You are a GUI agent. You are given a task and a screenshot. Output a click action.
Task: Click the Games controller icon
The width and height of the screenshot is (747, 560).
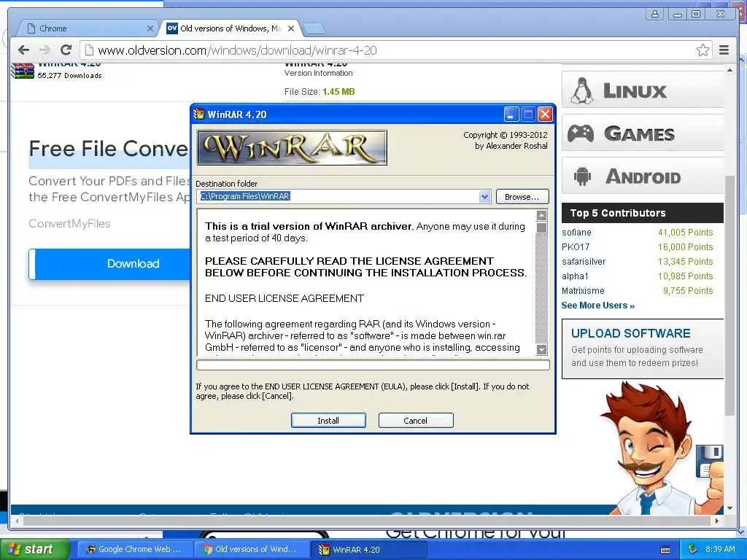pos(581,133)
